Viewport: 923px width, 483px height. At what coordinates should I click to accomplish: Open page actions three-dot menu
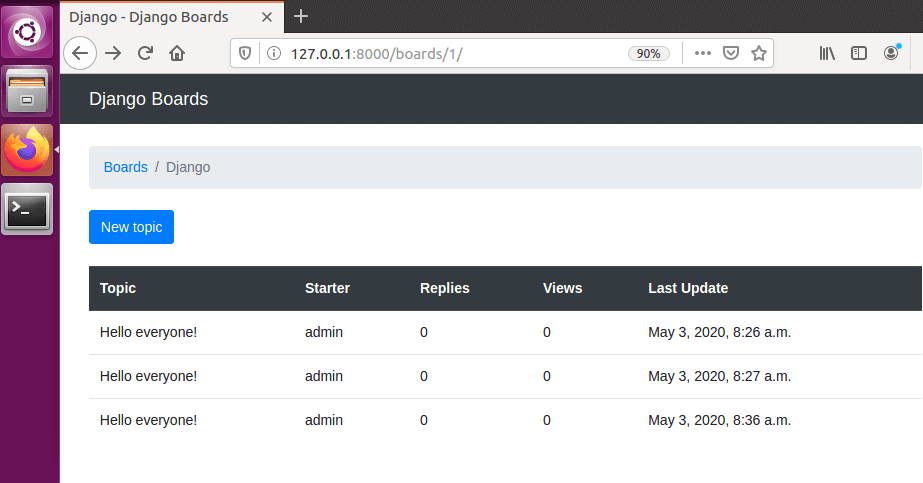point(702,54)
